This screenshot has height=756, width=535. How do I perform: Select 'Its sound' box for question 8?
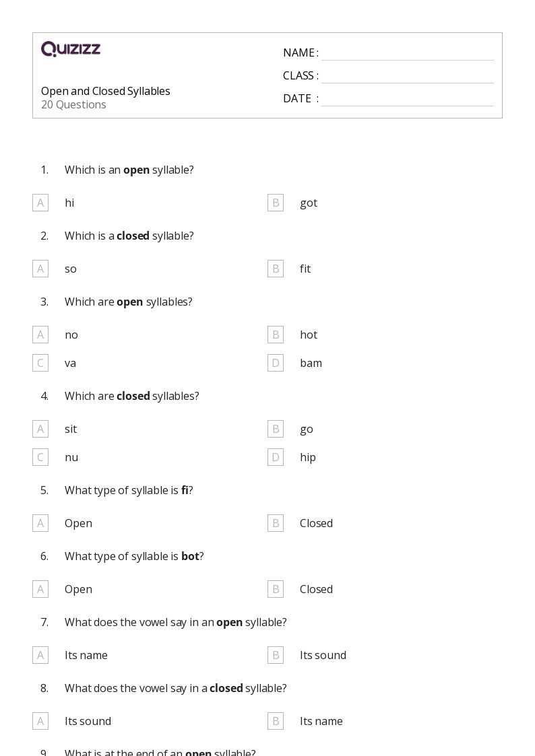click(x=40, y=721)
